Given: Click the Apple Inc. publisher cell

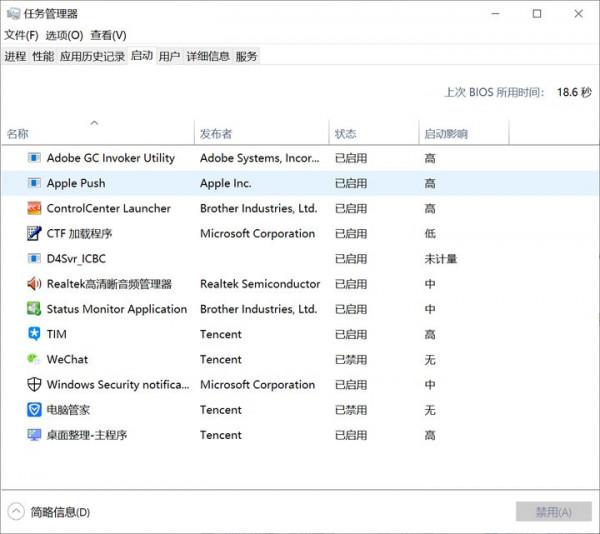Looking at the screenshot, I should [x=226, y=183].
